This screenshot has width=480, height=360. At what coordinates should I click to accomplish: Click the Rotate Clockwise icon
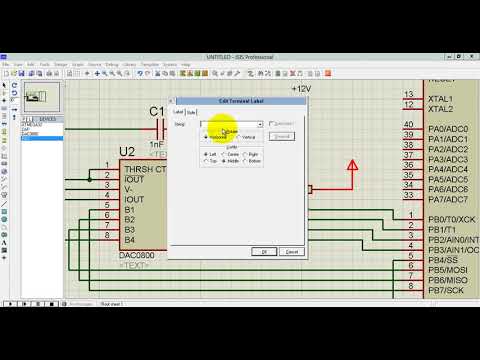pos(14,85)
